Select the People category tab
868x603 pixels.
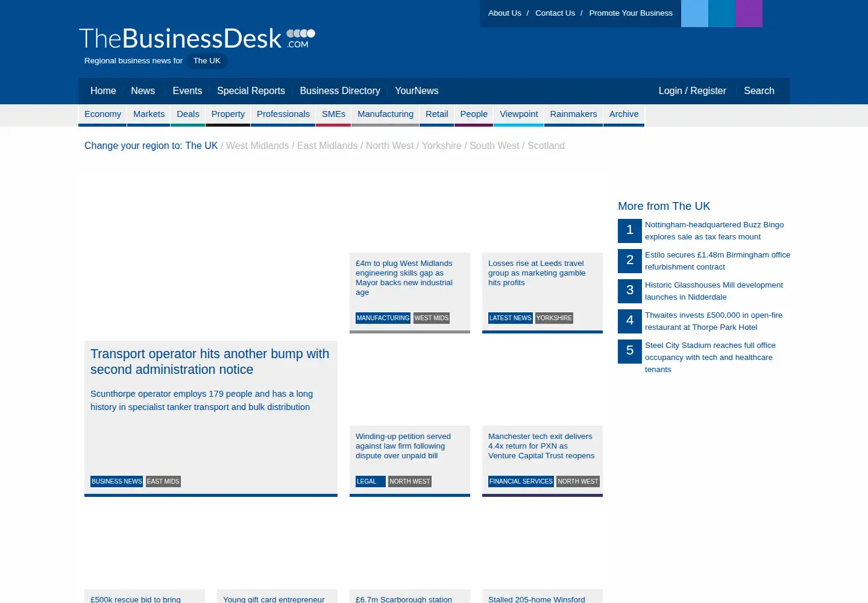pyautogui.click(x=474, y=114)
